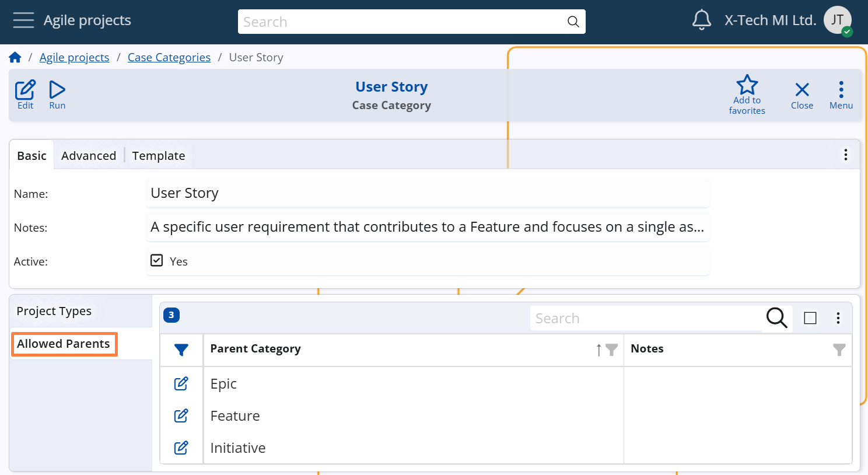Switch to the Advanced tab
The width and height of the screenshot is (868, 475).
[x=89, y=156]
